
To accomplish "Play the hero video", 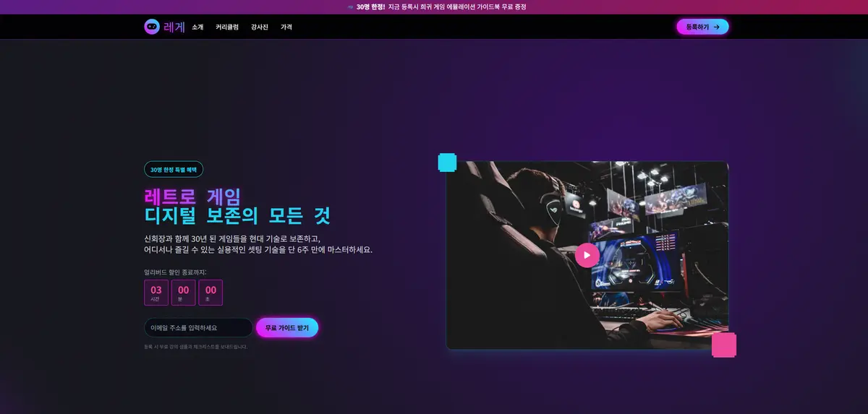I will [x=587, y=255].
